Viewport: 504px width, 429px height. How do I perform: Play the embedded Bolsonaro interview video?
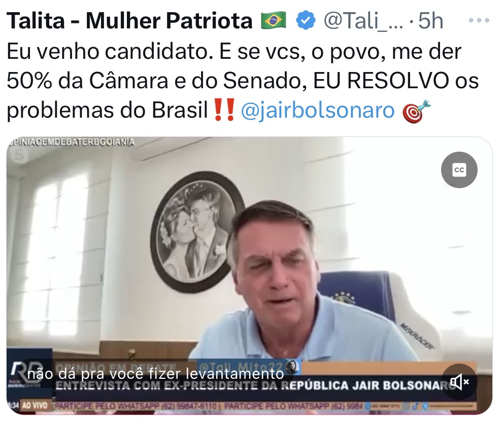[249, 275]
